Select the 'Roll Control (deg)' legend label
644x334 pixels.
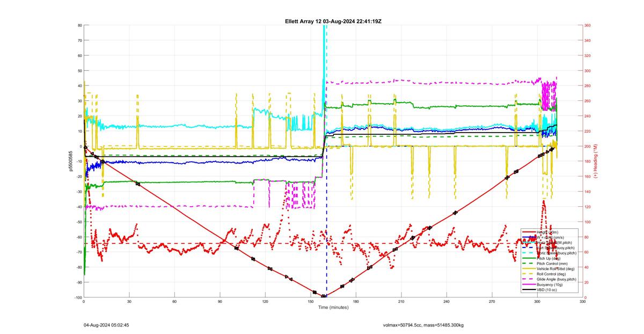[551, 274]
